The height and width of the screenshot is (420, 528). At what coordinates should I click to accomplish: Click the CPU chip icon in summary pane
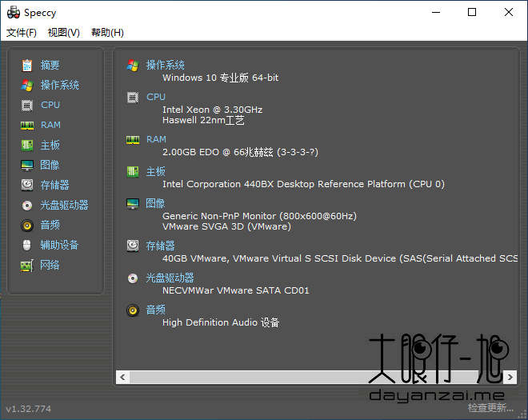click(x=133, y=98)
